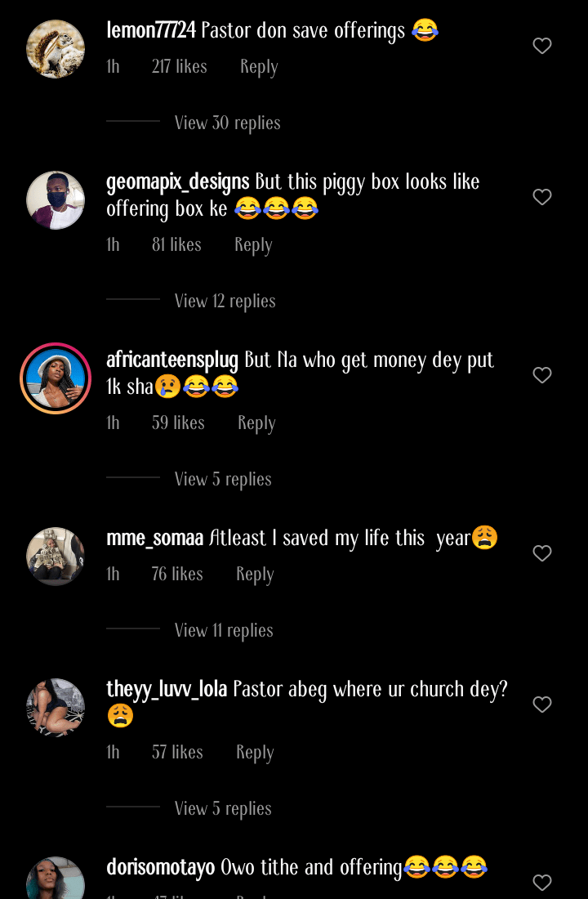Image resolution: width=588 pixels, height=899 pixels.
Task: Open lemon77724's profile picture
Action: 56,49
